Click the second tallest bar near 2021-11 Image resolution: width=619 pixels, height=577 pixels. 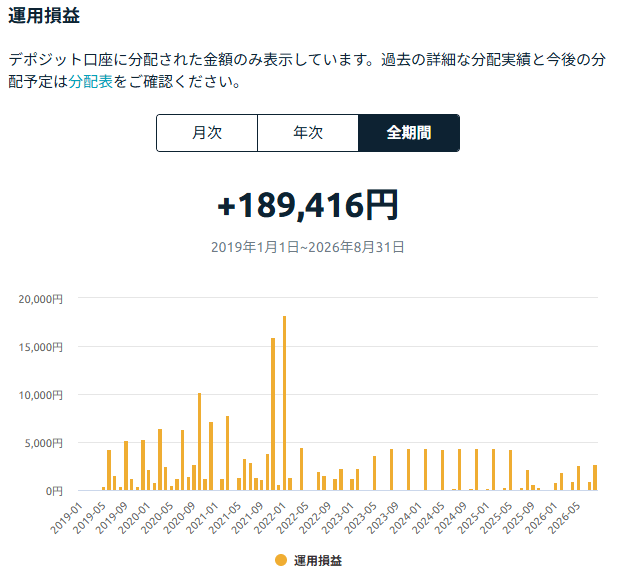[273, 414]
